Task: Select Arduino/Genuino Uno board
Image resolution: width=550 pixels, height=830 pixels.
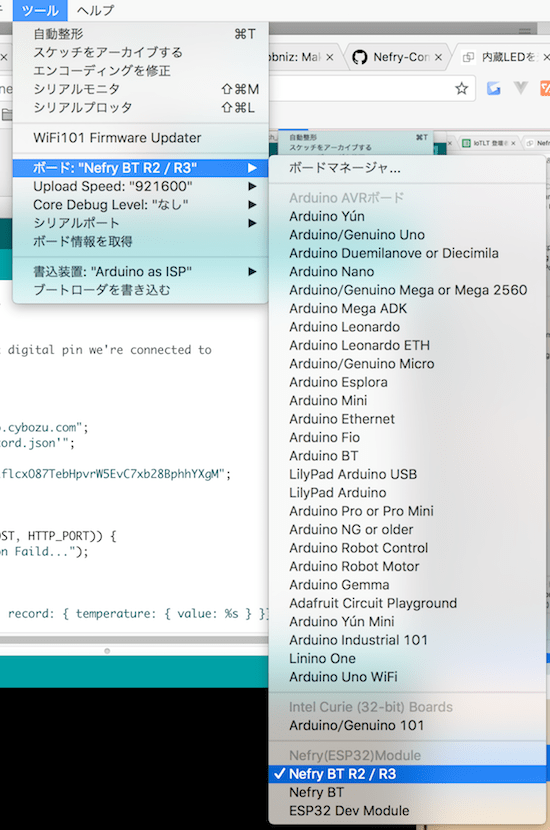Action: point(407,234)
